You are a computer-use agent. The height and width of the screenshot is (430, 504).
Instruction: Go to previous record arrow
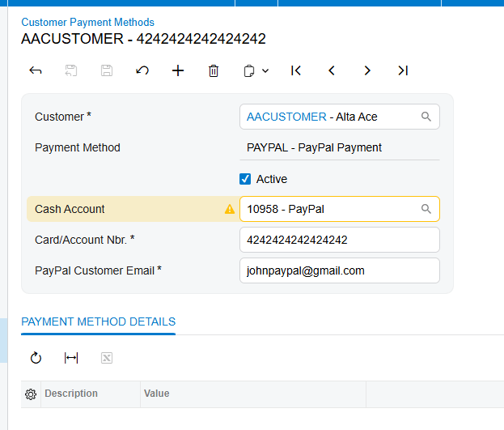[332, 70]
